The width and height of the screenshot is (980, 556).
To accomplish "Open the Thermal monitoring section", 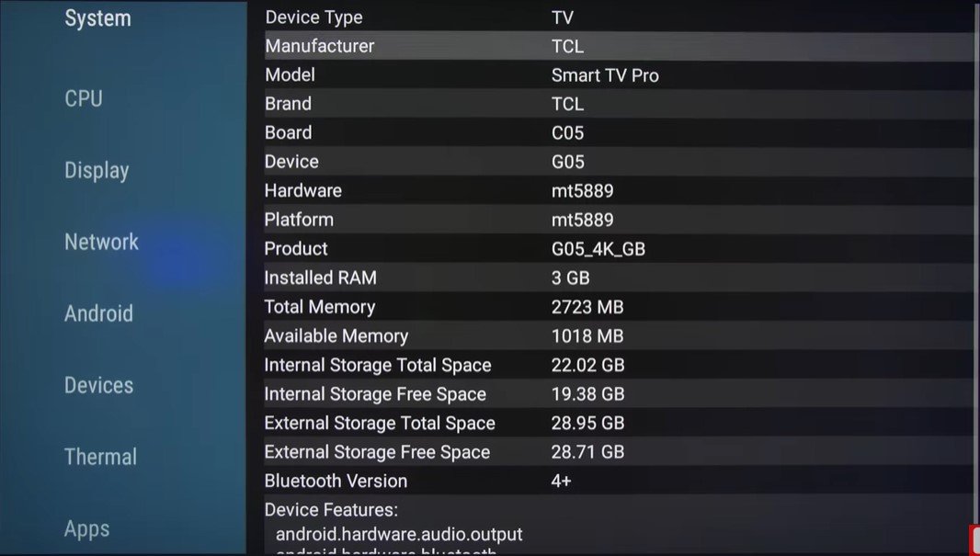I will (x=99, y=457).
